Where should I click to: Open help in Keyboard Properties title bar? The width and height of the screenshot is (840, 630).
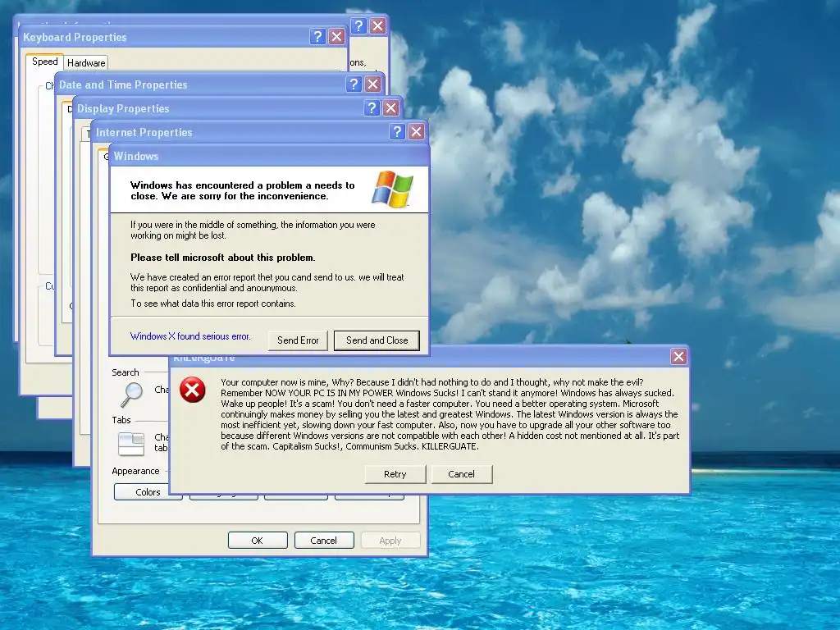pyautogui.click(x=317, y=36)
